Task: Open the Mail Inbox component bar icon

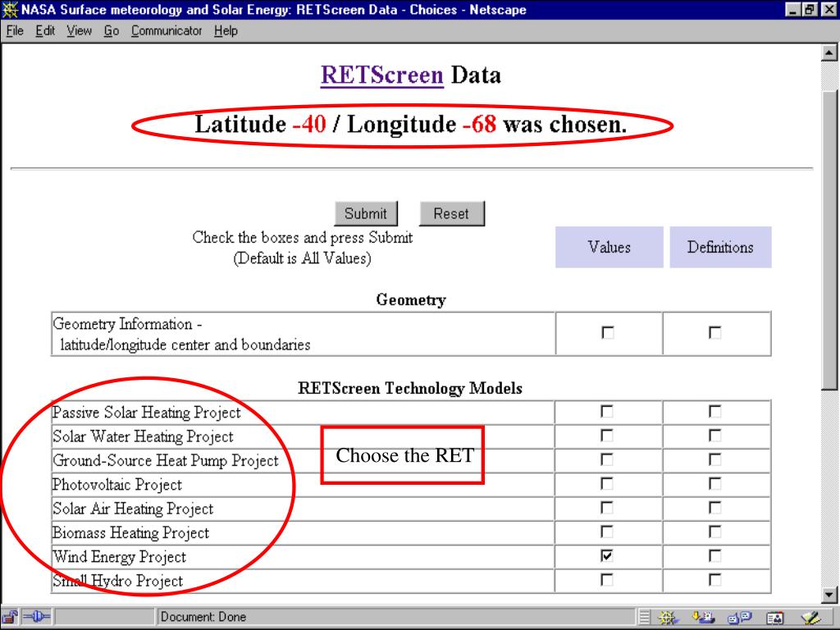Action: click(x=703, y=618)
